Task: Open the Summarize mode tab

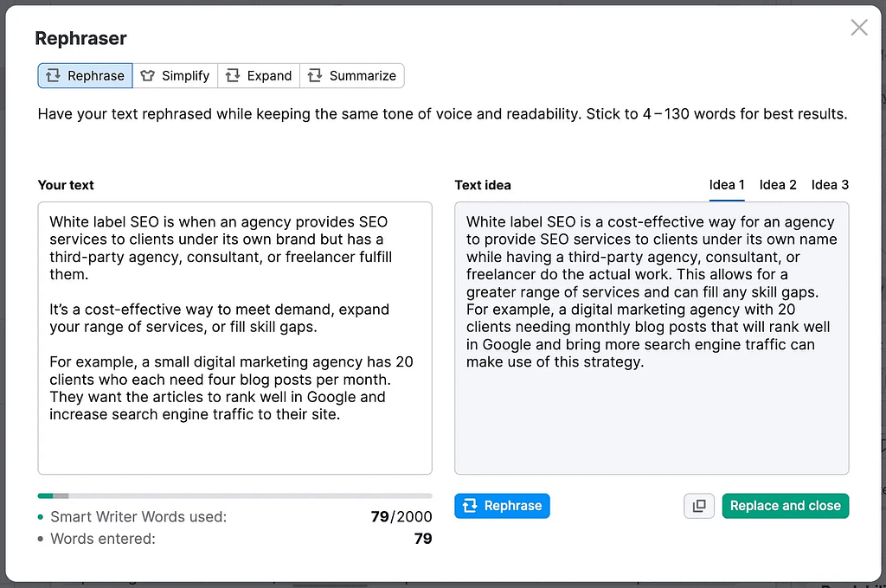Action: (x=353, y=76)
